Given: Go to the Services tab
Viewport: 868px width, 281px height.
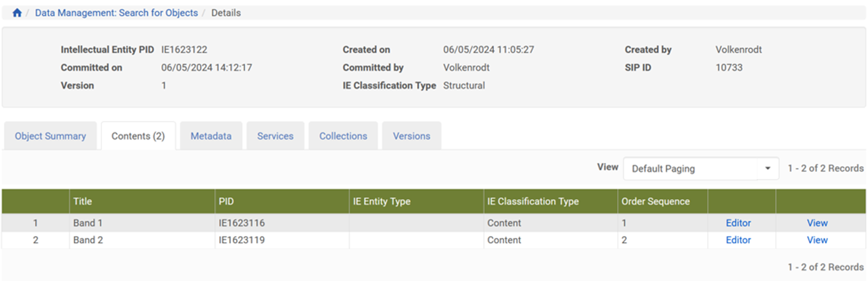Looking at the screenshot, I should pyautogui.click(x=275, y=136).
